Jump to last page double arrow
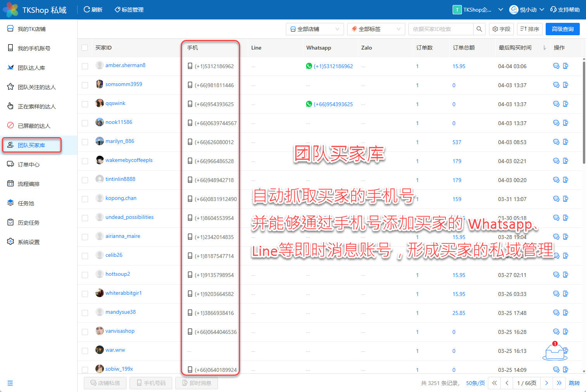Image resolution: width=586 pixels, height=392 pixels. pos(559,383)
